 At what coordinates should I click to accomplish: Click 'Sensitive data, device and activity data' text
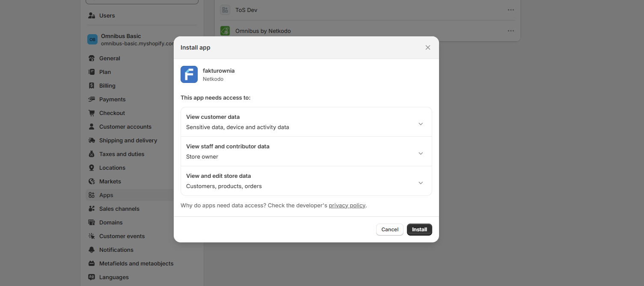(x=237, y=127)
